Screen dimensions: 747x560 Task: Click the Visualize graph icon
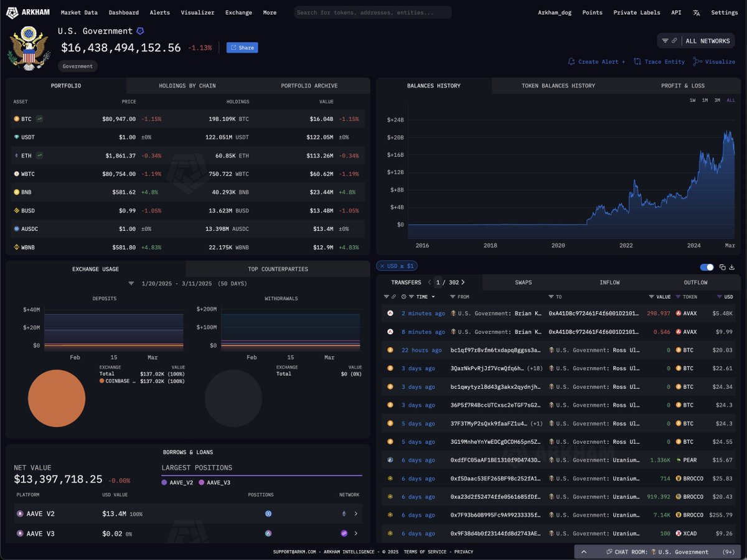coord(698,62)
